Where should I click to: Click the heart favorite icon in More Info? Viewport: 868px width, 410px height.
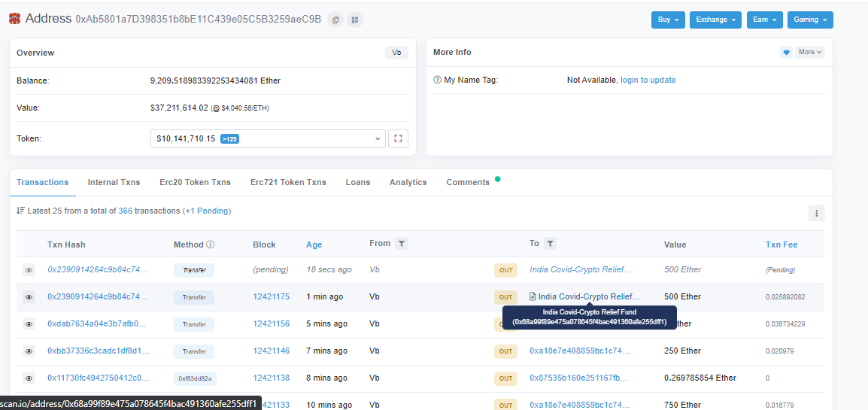coord(786,52)
